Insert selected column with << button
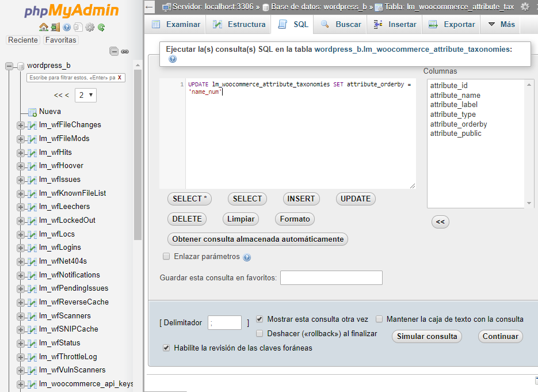 tap(440, 222)
